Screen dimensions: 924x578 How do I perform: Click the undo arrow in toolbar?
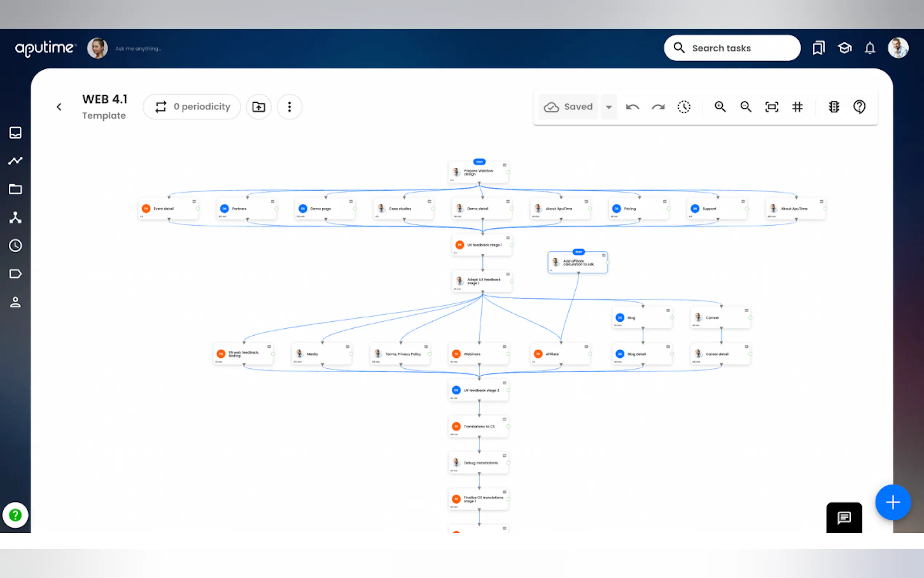point(633,107)
